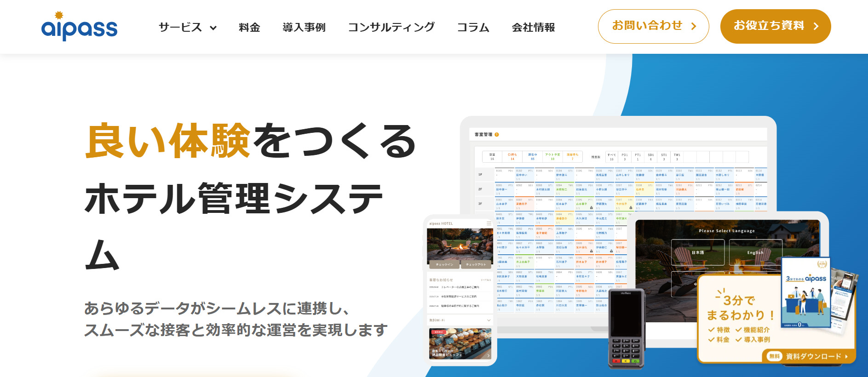Image resolution: width=868 pixels, height=377 pixels.
Task: Click the 機能紹介 check item in the banner
Action: coord(753,330)
